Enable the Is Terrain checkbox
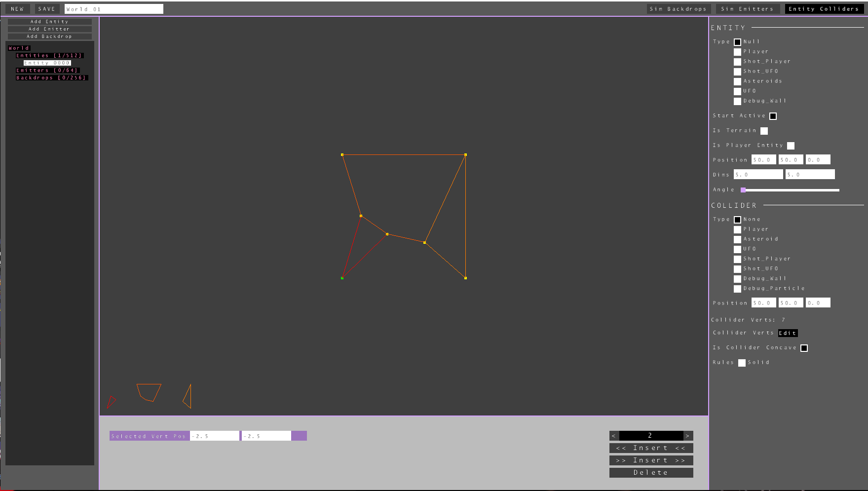 764,131
